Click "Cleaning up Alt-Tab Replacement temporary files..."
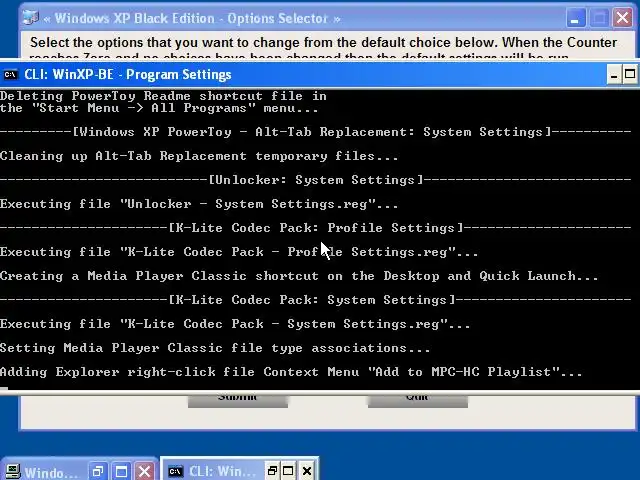 pyautogui.click(x=199, y=156)
